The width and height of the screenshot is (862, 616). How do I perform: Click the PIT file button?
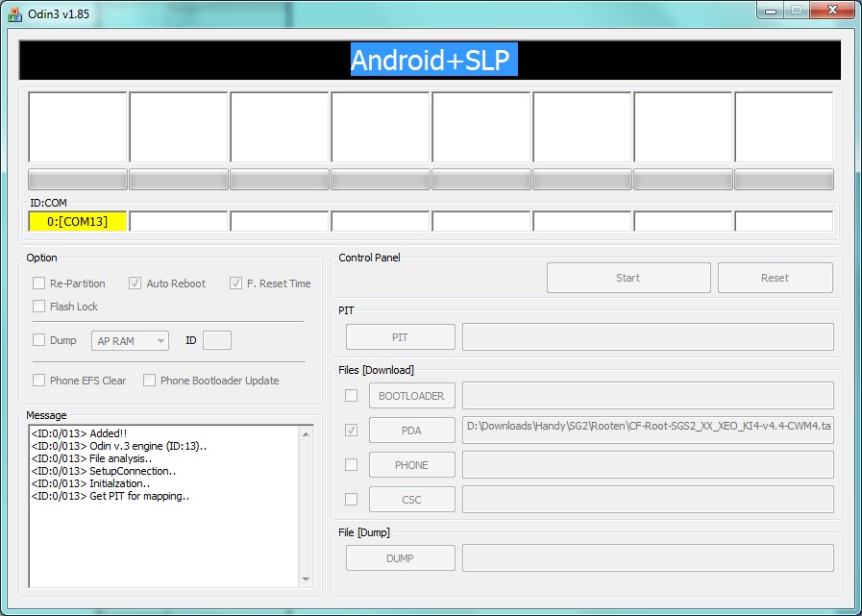click(x=400, y=337)
